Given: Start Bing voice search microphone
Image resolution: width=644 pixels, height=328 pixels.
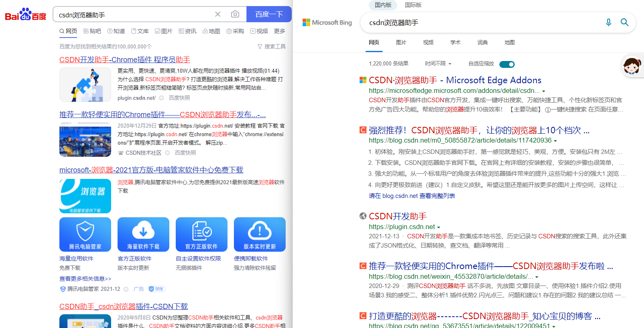Looking at the screenshot, I should tap(608, 23).
